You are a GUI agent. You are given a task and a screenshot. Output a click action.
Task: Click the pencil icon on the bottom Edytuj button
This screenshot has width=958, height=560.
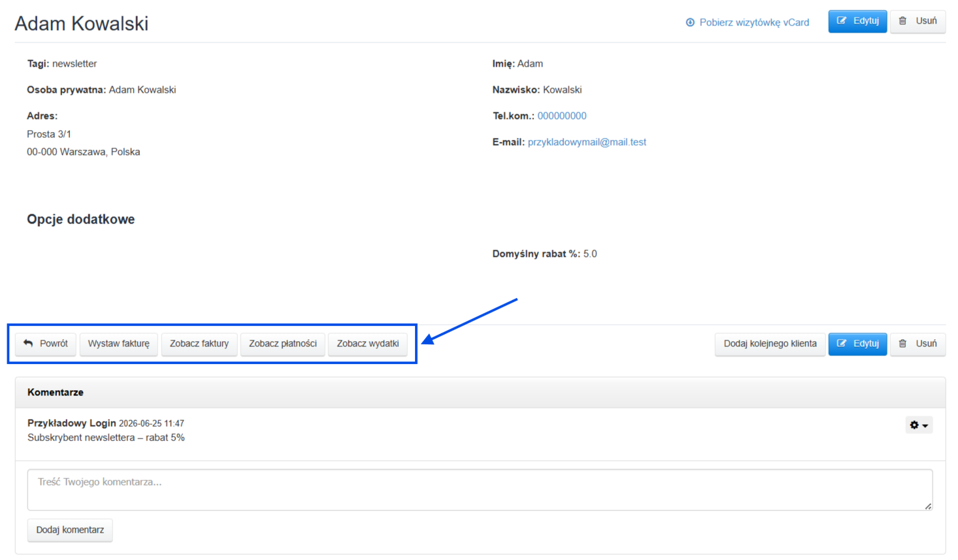click(842, 344)
